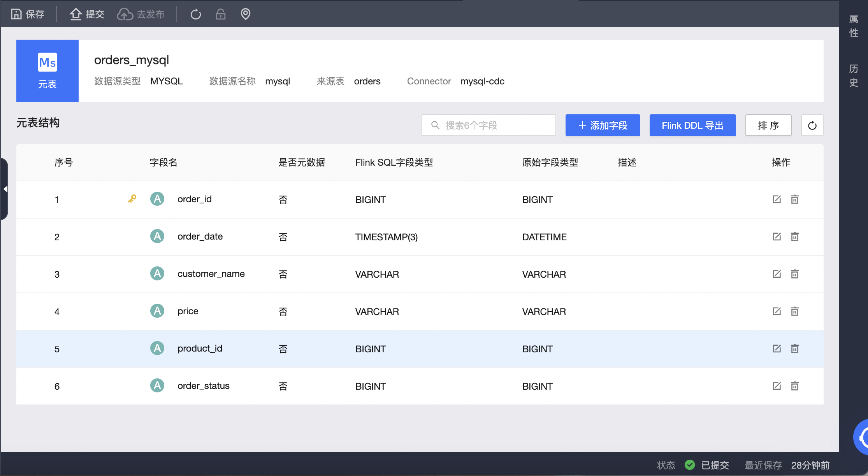
Task: Click the 是否元数据 column header
Action: tap(302, 162)
